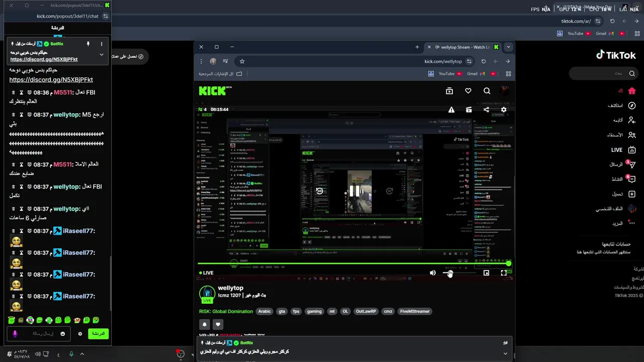Open media control icon in Kick window toolbar
The height and width of the screenshot is (362, 644).
(x=225, y=61)
